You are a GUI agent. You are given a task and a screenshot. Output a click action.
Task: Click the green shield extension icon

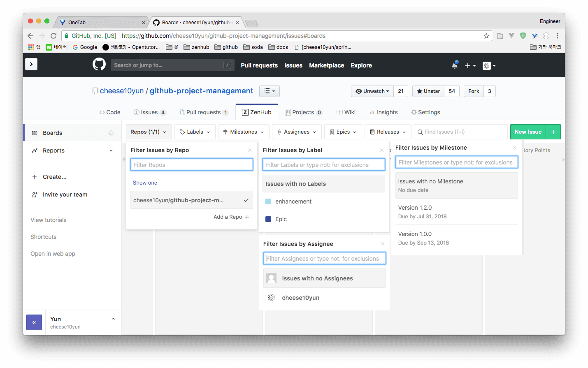pyautogui.click(x=523, y=36)
